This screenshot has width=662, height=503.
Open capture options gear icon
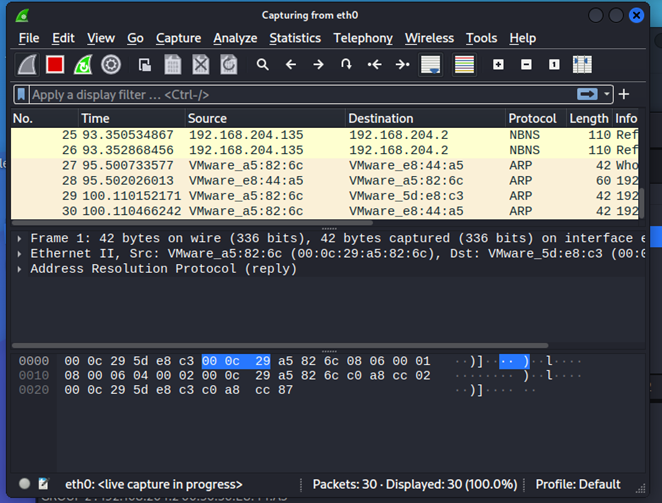pyautogui.click(x=111, y=65)
